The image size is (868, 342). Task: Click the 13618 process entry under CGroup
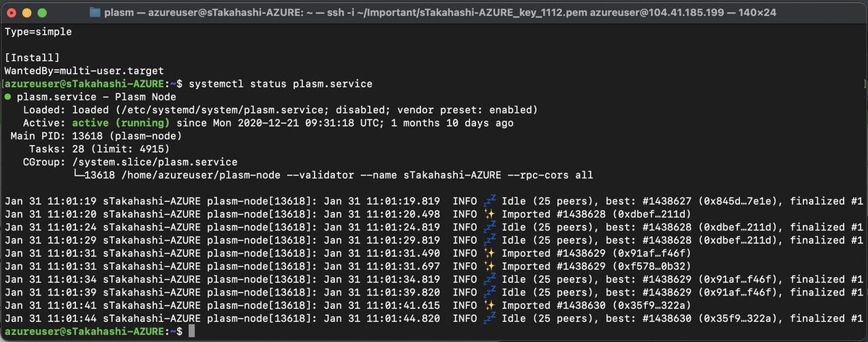[98, 175]
